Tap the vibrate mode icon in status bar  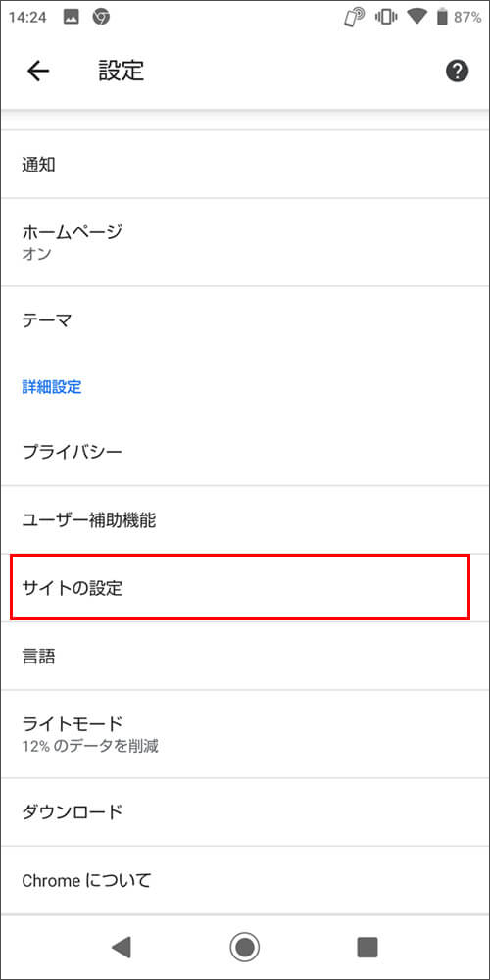click(x=384, y=18)
